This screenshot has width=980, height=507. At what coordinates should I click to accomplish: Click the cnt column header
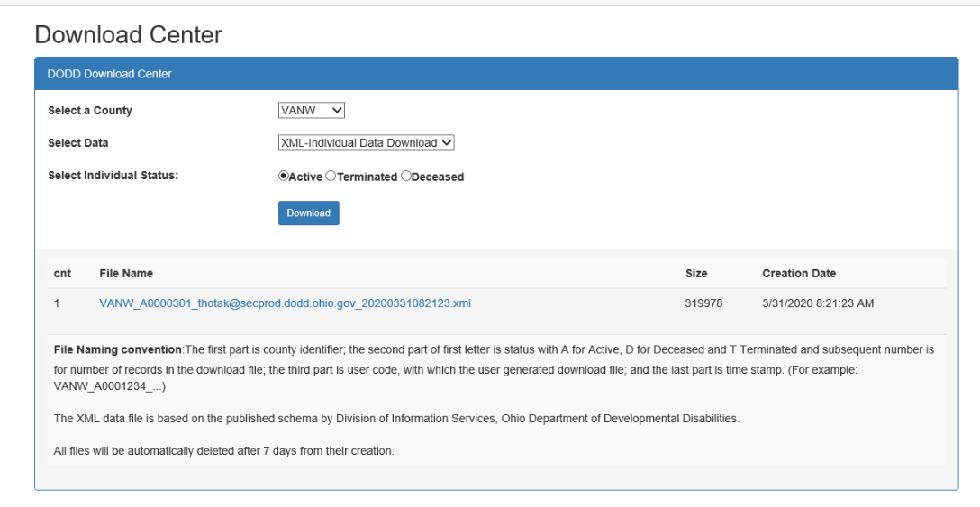point(62,273)
